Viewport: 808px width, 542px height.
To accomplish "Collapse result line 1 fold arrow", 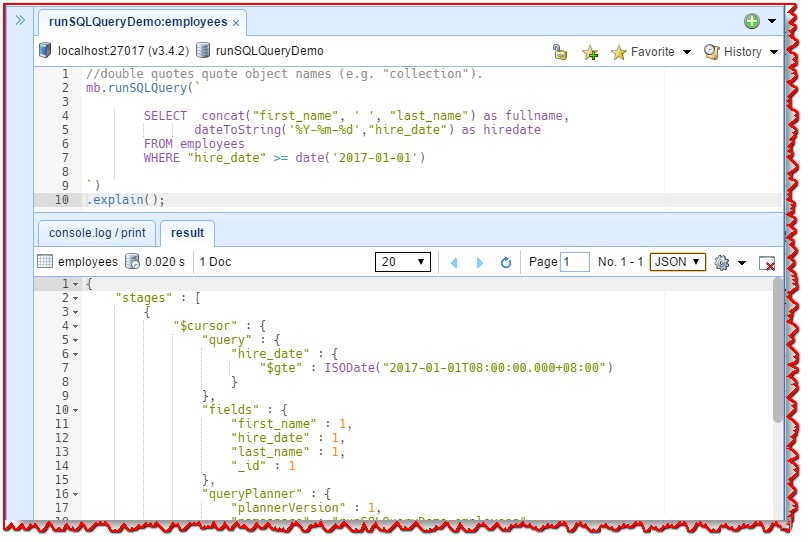I will 76,284.
